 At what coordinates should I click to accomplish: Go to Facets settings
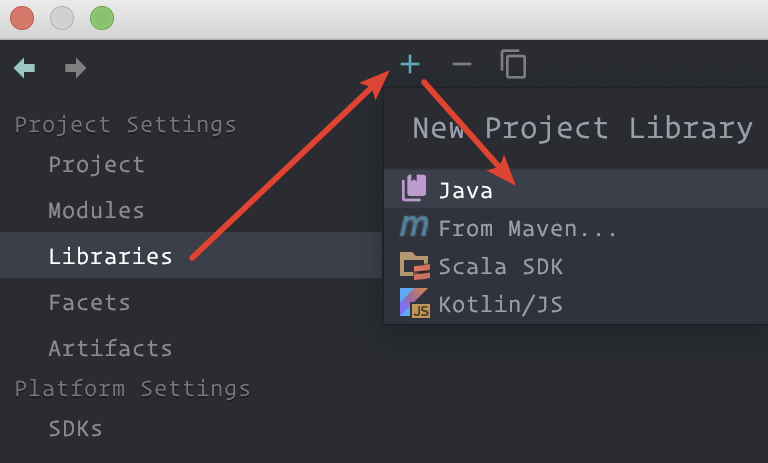pos(89,302)
